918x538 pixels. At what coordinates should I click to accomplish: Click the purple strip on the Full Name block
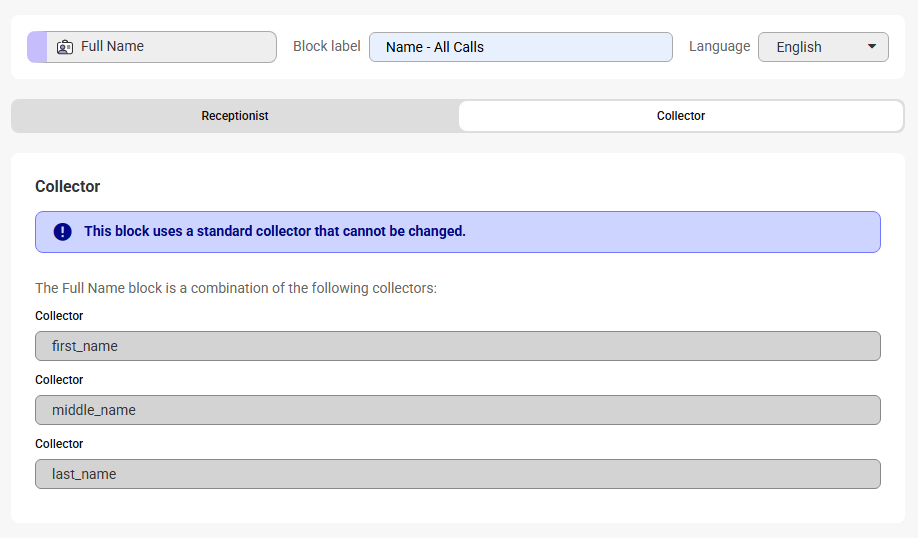[x=36, y=47]
